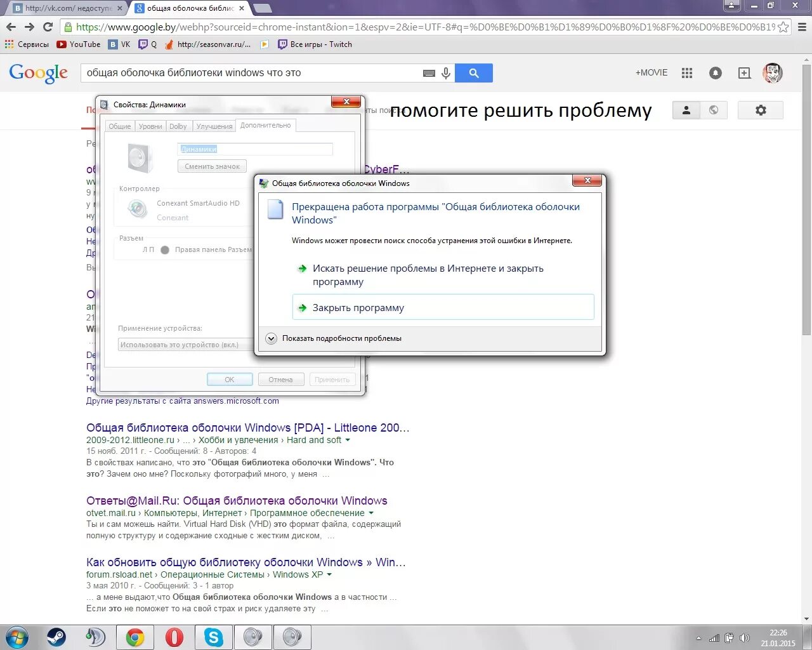Screen dimensions: 812x650
Task: Open dropdown next to Windows XP result
Action: [x=329, y=574]
